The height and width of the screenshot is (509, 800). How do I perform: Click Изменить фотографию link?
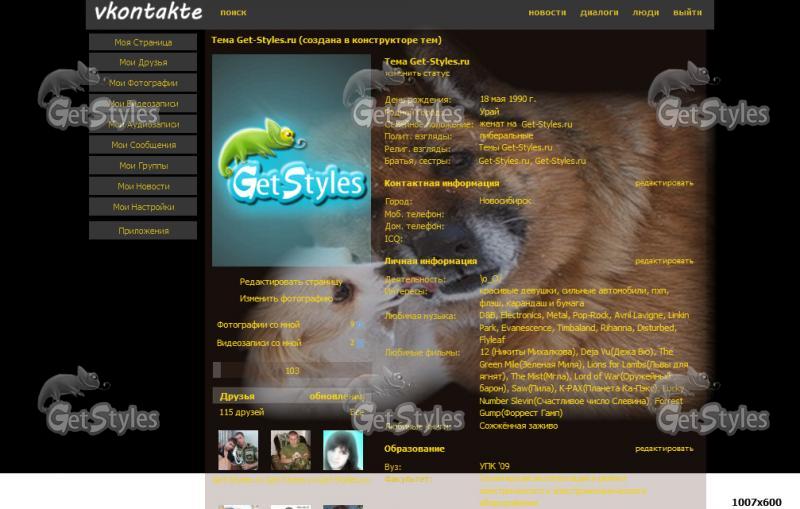click(x=286, y=298)
